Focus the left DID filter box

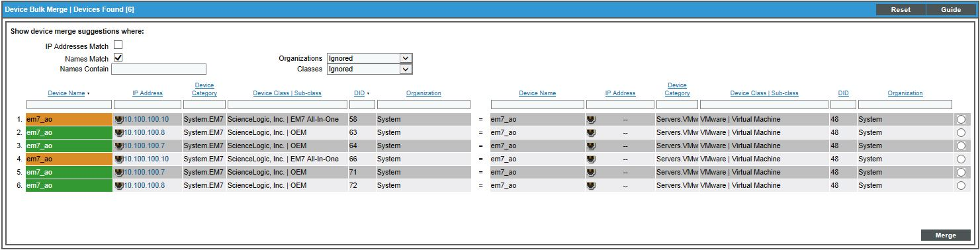point(362,104)
